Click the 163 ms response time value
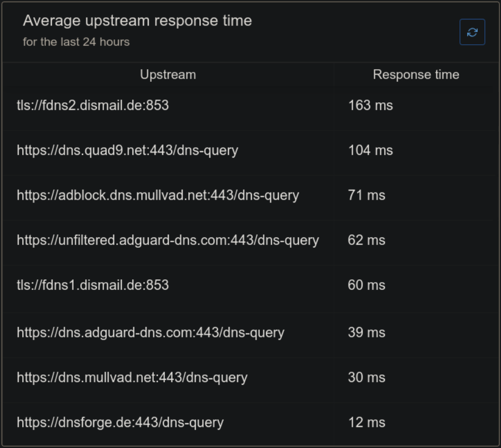The image size is (501, 448). (x=370, y=105)
